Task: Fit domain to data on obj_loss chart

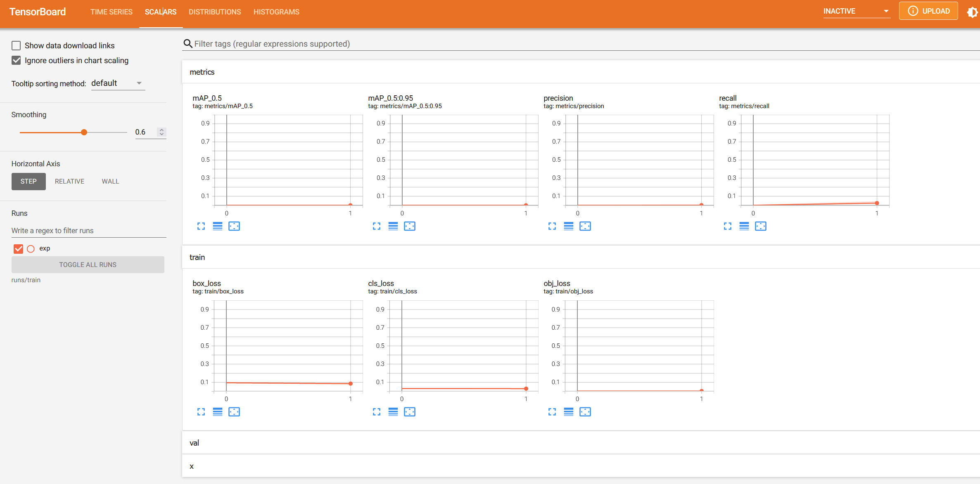Action: (x=585, y=412)
